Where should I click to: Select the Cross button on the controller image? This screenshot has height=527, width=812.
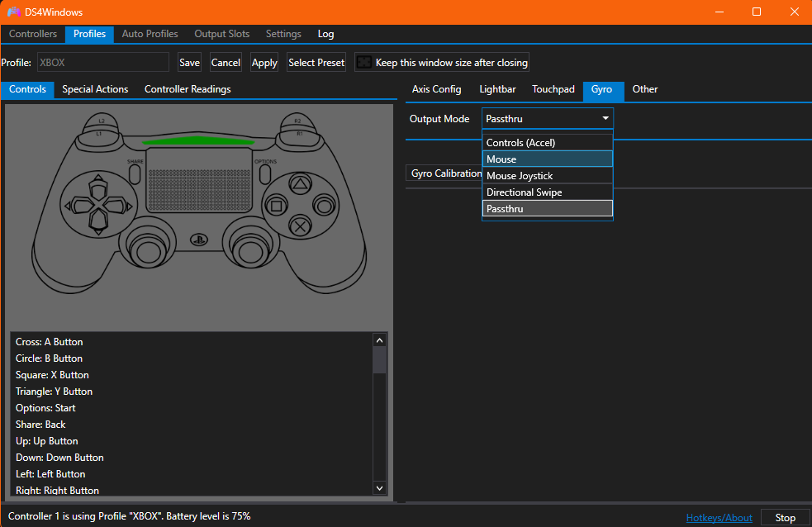(302, 225)
